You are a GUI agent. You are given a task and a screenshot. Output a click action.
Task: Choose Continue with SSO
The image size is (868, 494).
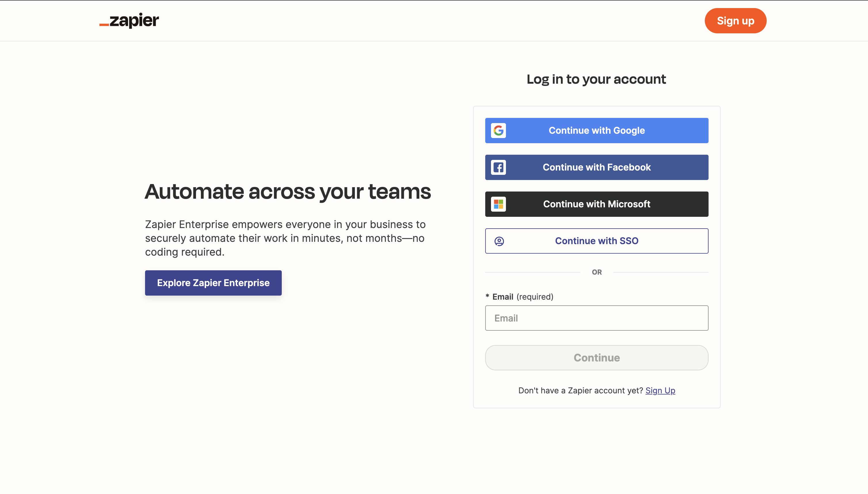click(x=596, y=241)
